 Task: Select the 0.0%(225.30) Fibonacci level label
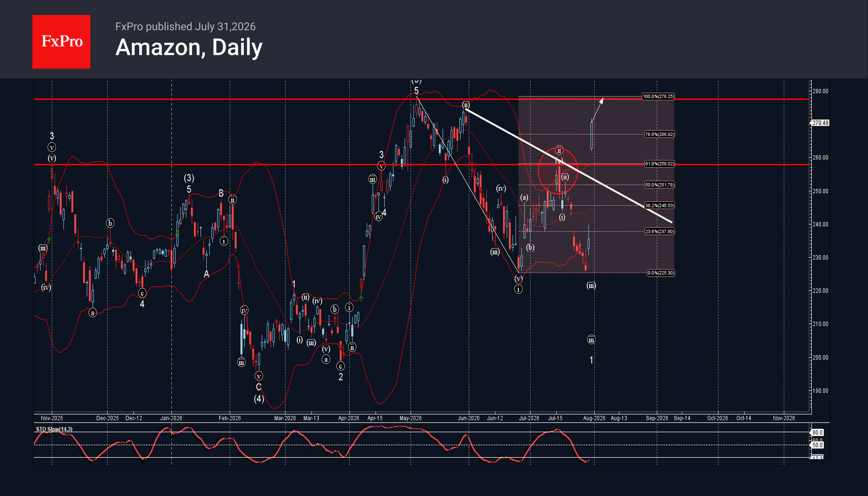pos(661,273)
